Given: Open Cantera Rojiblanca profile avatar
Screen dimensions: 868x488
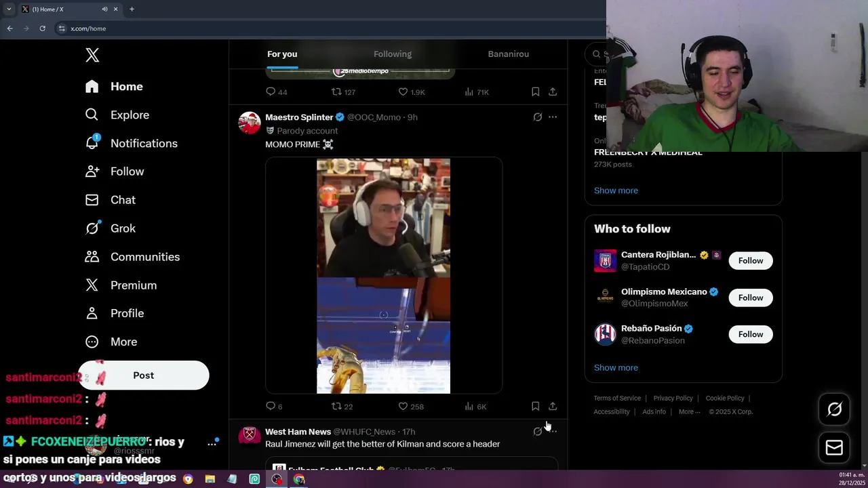Looking at the screenshot, I should point(606,261).
